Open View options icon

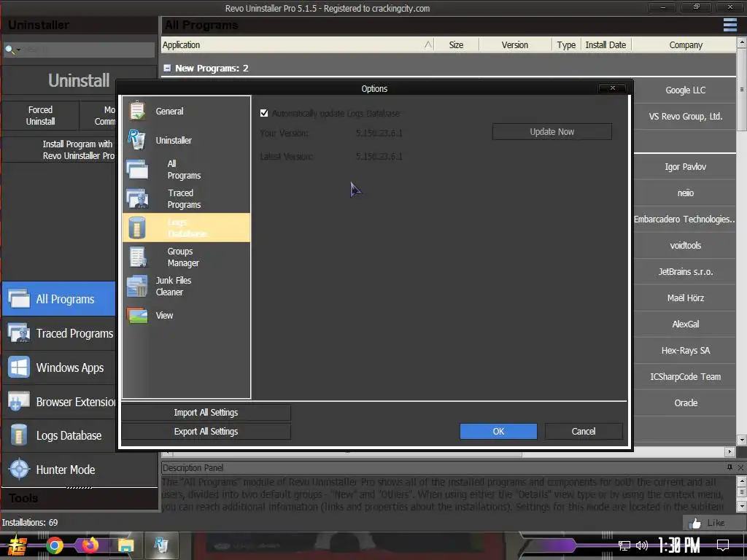[137, 315]
